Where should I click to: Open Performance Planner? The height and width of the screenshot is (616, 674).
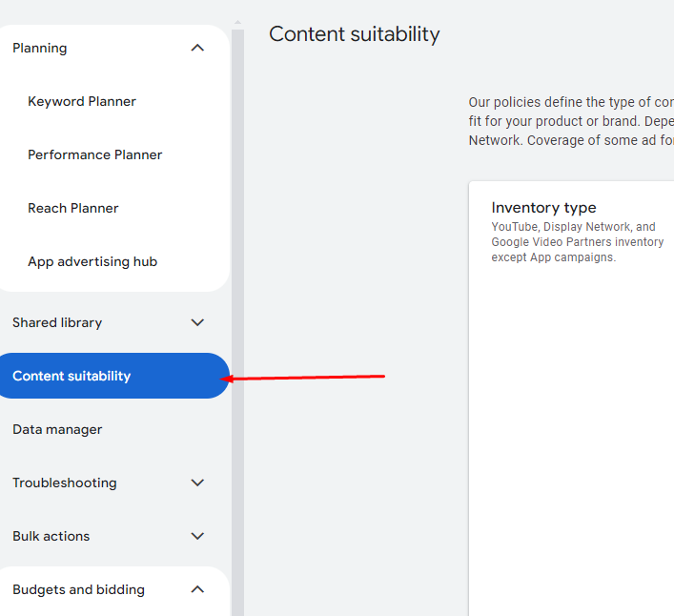[94, 154]
